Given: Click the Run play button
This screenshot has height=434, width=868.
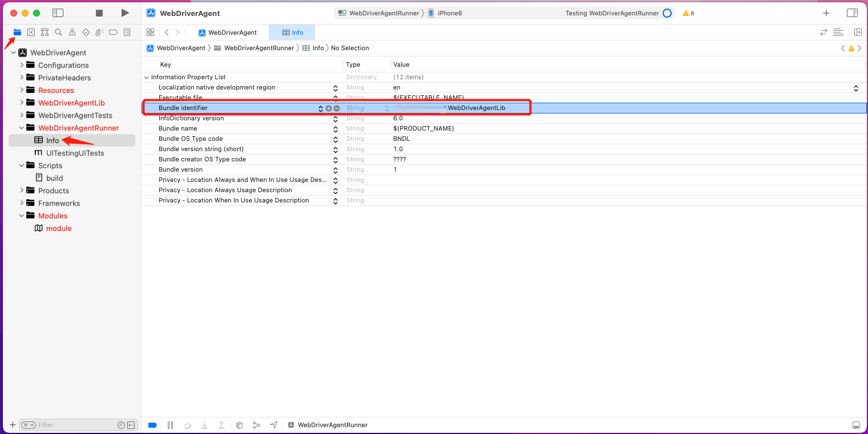Looking at the screenshot, I should [x=125, y=13].
